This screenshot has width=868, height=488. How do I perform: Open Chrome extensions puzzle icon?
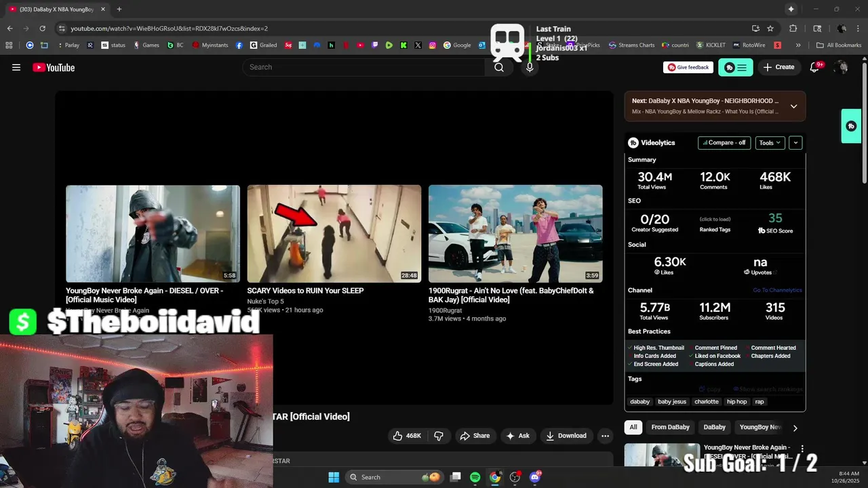[793, 28]
